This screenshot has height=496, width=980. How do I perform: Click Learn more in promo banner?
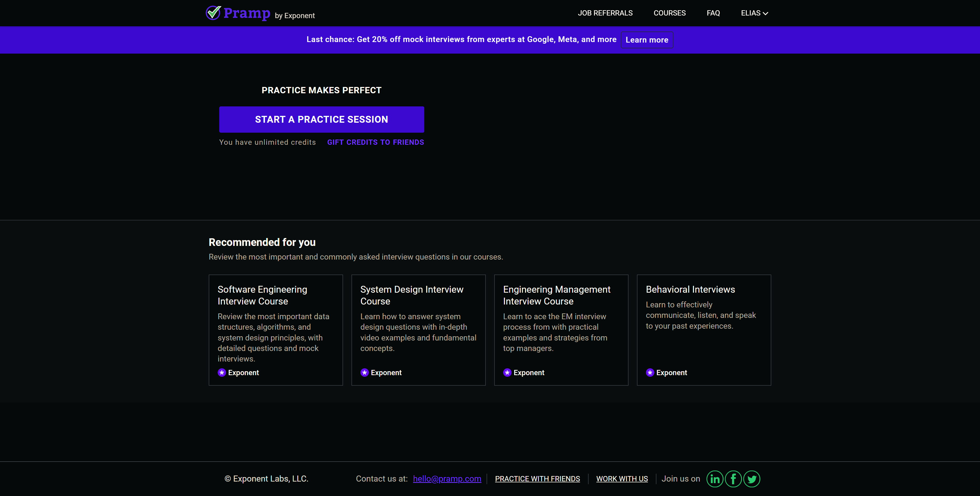click(647, 40)
